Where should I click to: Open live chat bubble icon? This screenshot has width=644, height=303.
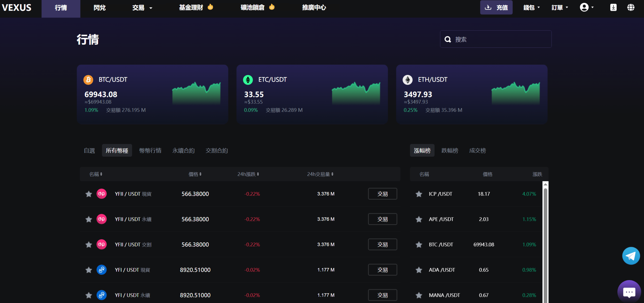point(629,292)
